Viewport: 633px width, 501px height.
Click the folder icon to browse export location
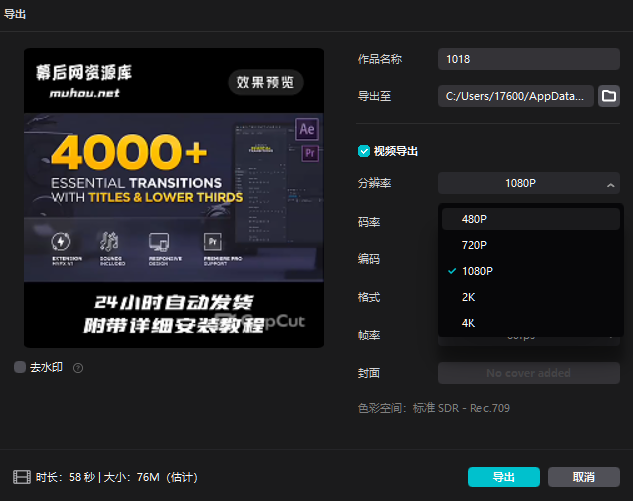coord(609,96)
